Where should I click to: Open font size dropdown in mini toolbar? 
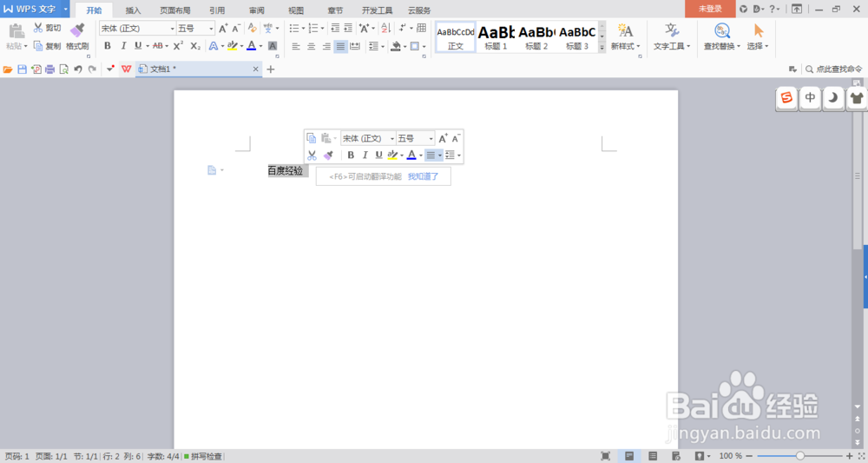431,138
